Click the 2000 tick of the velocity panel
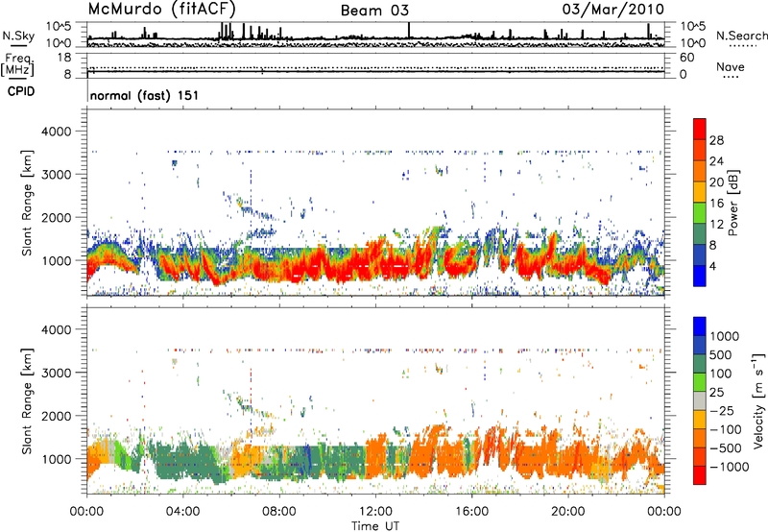 (x=57, y=416)
